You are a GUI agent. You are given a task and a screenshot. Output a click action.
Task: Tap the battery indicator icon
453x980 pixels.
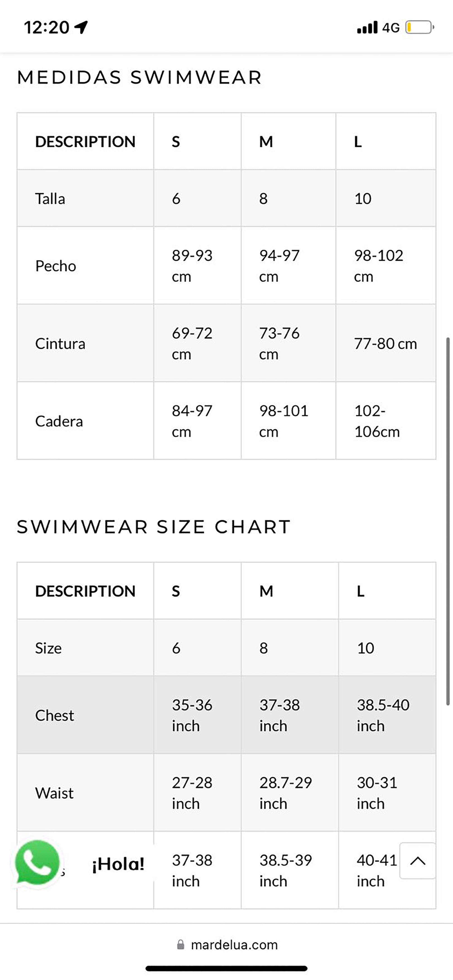[419, 27]
